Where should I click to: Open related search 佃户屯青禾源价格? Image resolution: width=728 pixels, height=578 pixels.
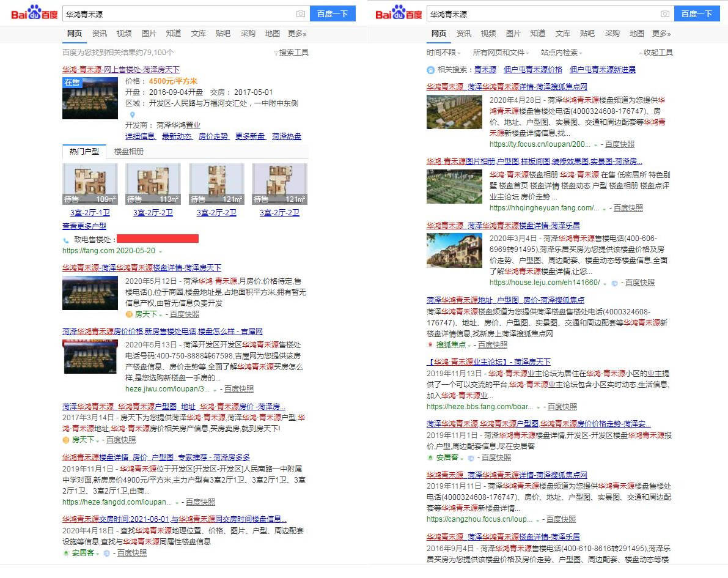(533, 70)
